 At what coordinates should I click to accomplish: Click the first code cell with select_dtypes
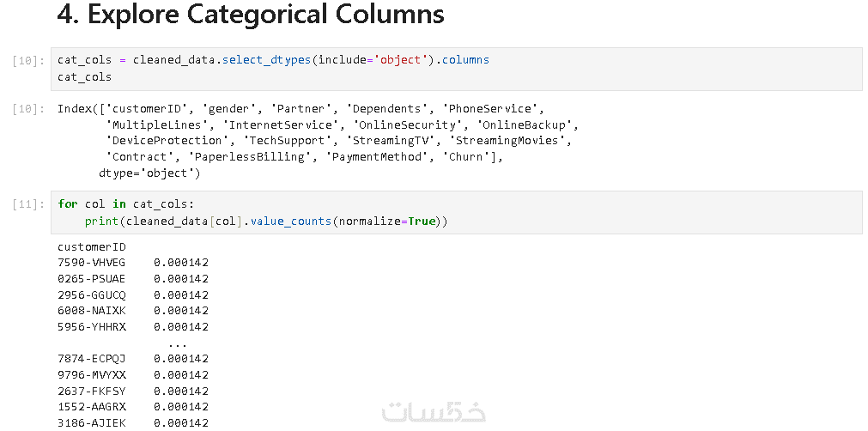click(455, 68)
